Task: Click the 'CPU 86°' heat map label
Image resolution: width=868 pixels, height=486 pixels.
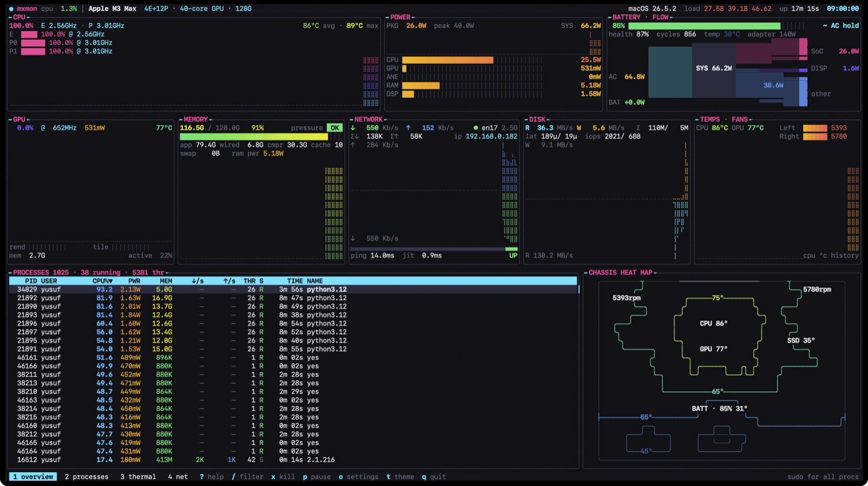Action: pyautogui.click(x=713, y=323)
